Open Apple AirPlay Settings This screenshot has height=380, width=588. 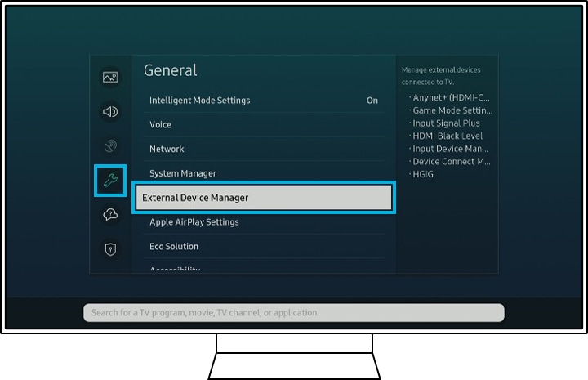[x=264, y=222]
